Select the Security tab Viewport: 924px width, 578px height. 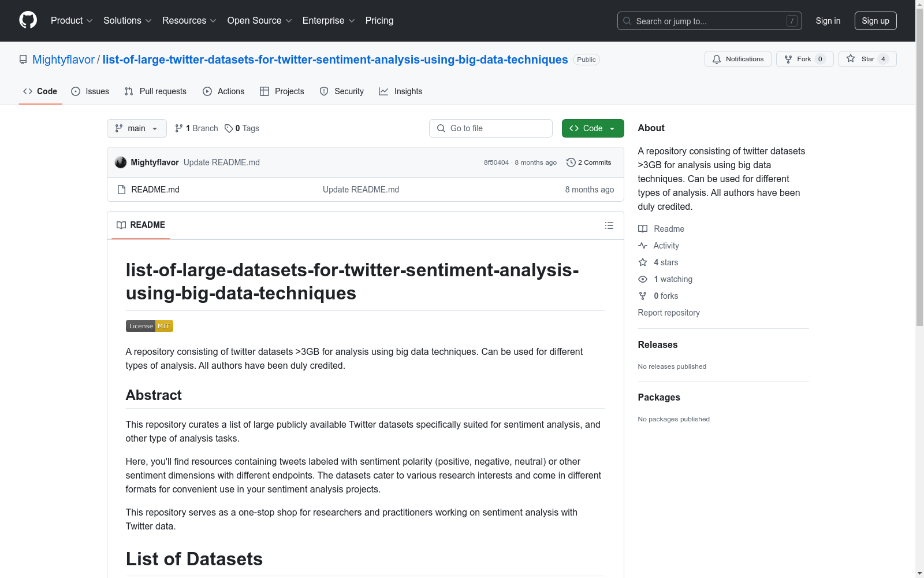342,91
